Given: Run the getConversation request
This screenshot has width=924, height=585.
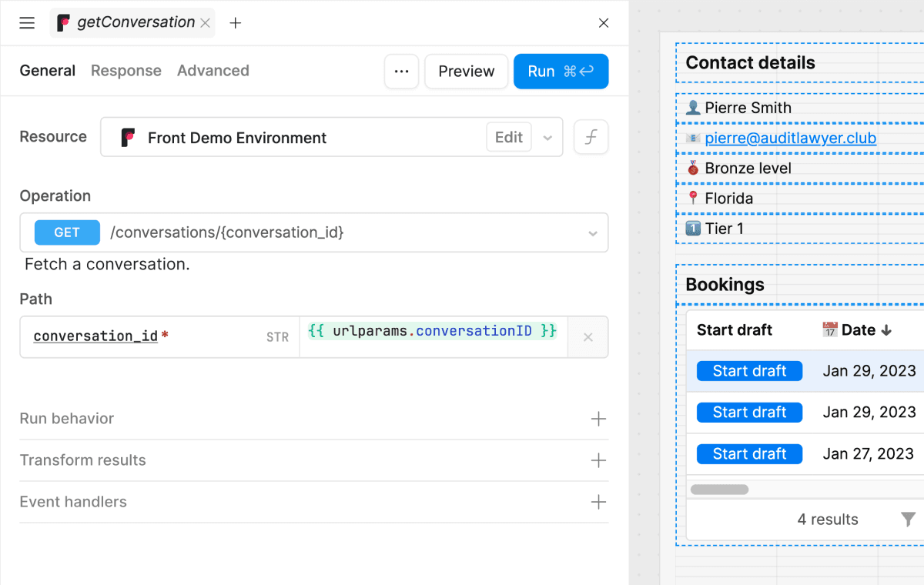Looking at the screenshot, I should (561, 71).
